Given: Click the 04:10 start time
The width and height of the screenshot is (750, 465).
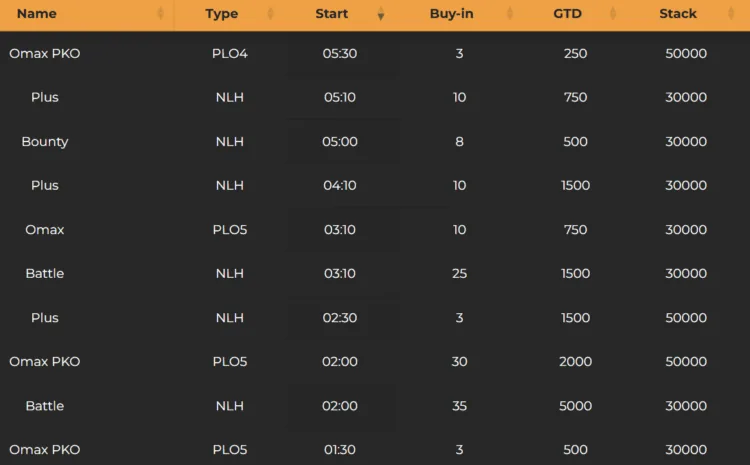Looking at the screenshot, I should [x=340, y=185].
